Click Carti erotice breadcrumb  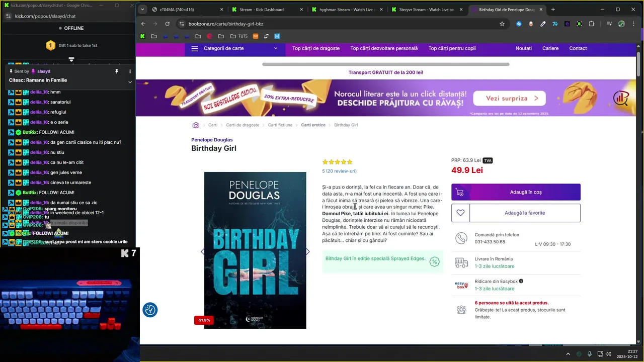tap(313, 125)
